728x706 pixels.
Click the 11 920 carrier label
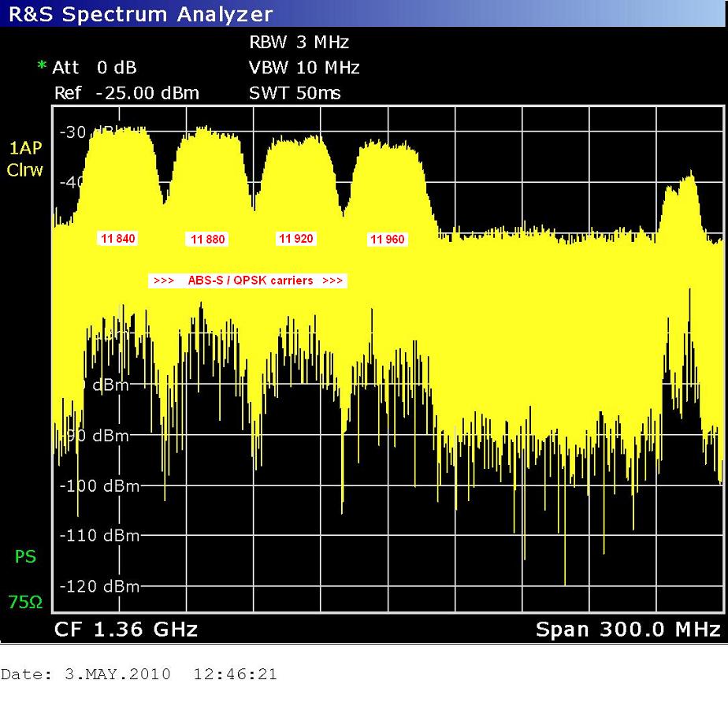click(x=295, y=238)
